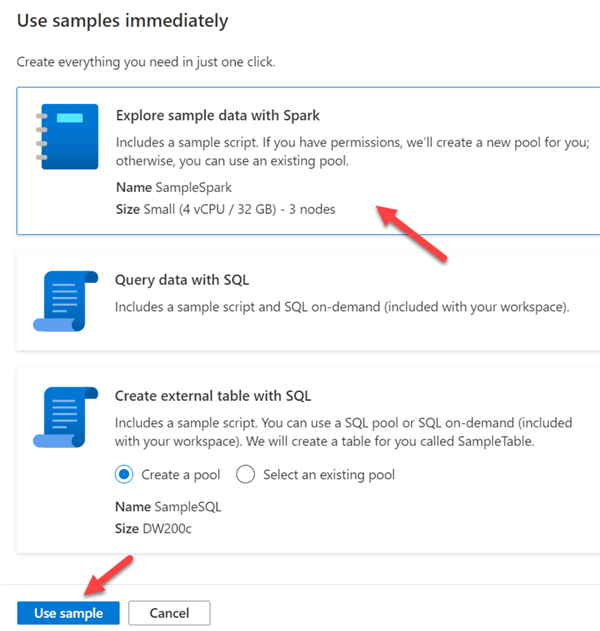Click the 'SQL on-demand (included with your workspace)' description
This screenshot has height=631, width=600.
click(x=342, y=307)
